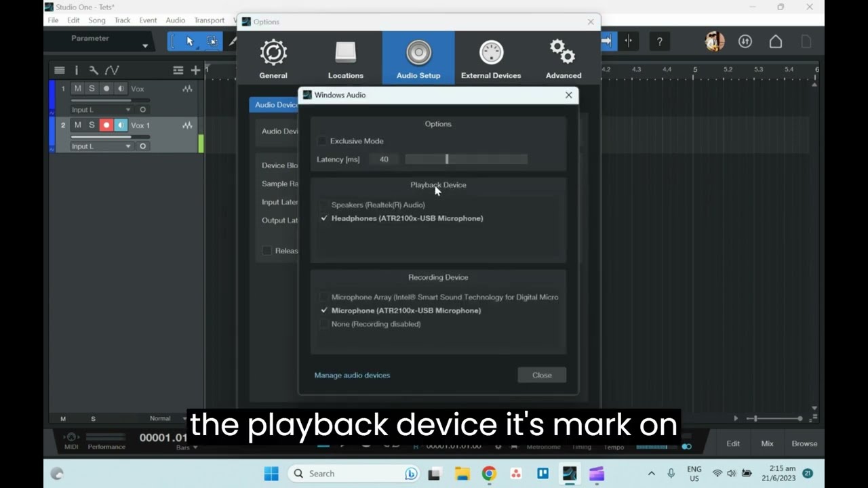Select Microphone (ATR2100x-USB Microphone) recording device
This screenshot has width=868, height=488.
pyautogui.click(x=406, y=310)
